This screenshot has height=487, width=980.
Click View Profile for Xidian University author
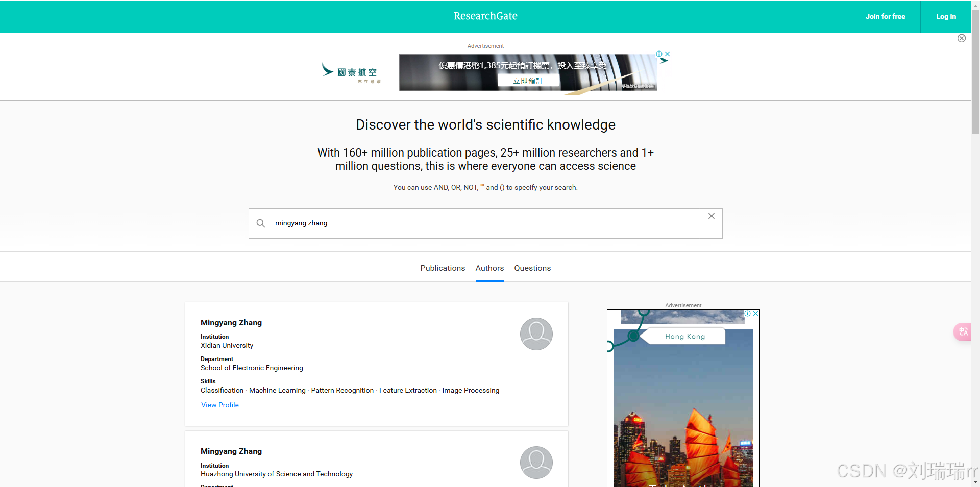click(220, 405)
